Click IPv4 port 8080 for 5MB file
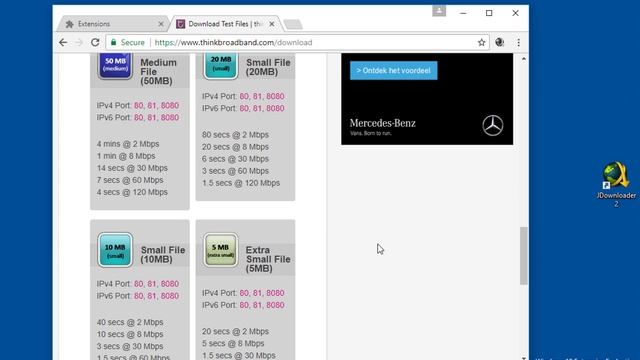The width and height of the screenshot is (640, 360). click(275, 293)
